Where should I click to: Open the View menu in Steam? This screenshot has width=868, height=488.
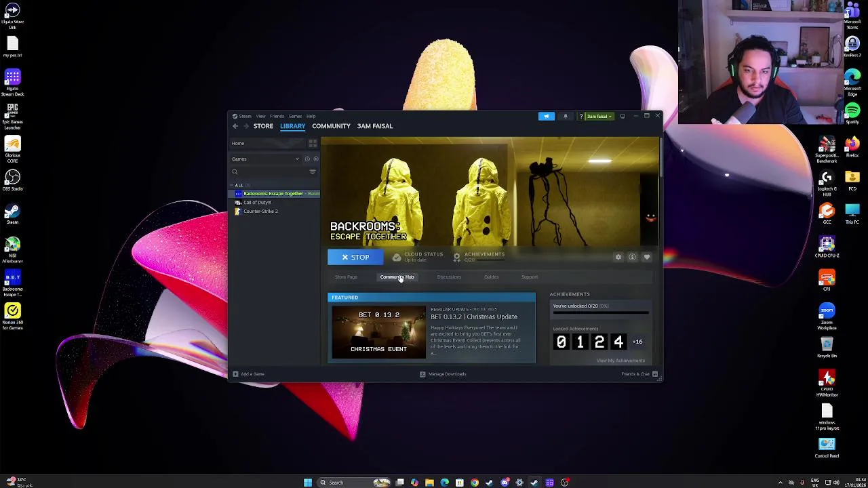coord(260,116)
